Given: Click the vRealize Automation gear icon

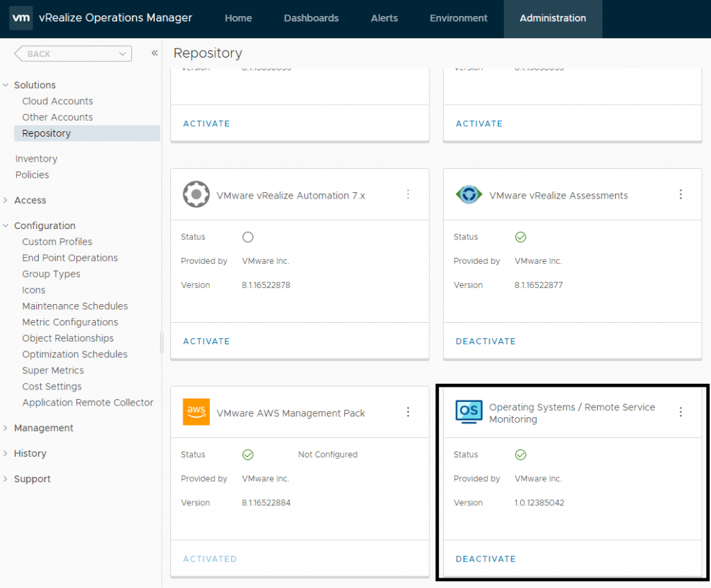Looking at the screenshot, I should (x=196, y=194).
